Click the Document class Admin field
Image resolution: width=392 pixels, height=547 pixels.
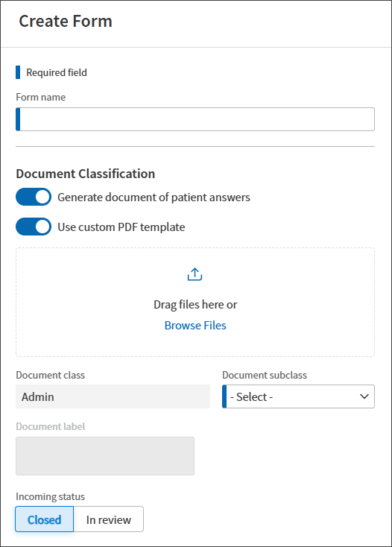[x=113, y=396]
